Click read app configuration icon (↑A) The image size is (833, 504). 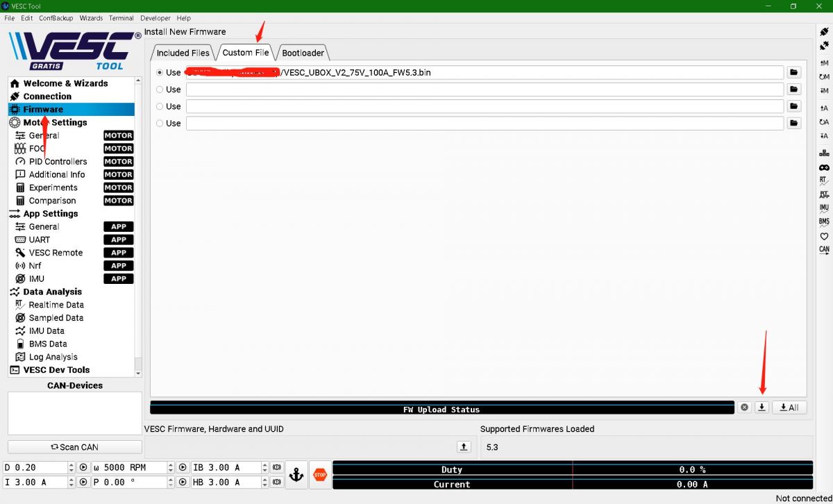click(x=824, y=108)
